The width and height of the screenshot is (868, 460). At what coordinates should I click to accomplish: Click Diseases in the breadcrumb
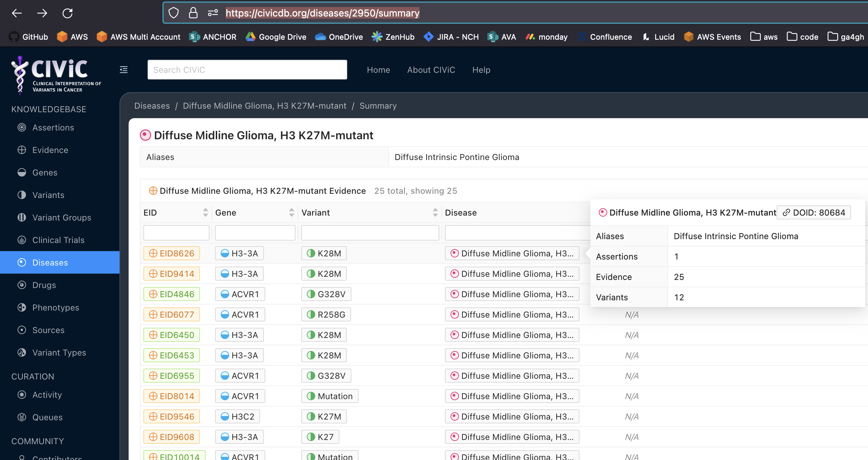click(x=152, y=106)
